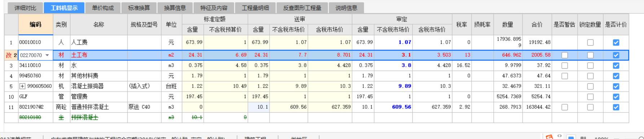The image size is (644, 139).
Task: Click the name cell 普通预拌混凝土
Action: (98, 107)
